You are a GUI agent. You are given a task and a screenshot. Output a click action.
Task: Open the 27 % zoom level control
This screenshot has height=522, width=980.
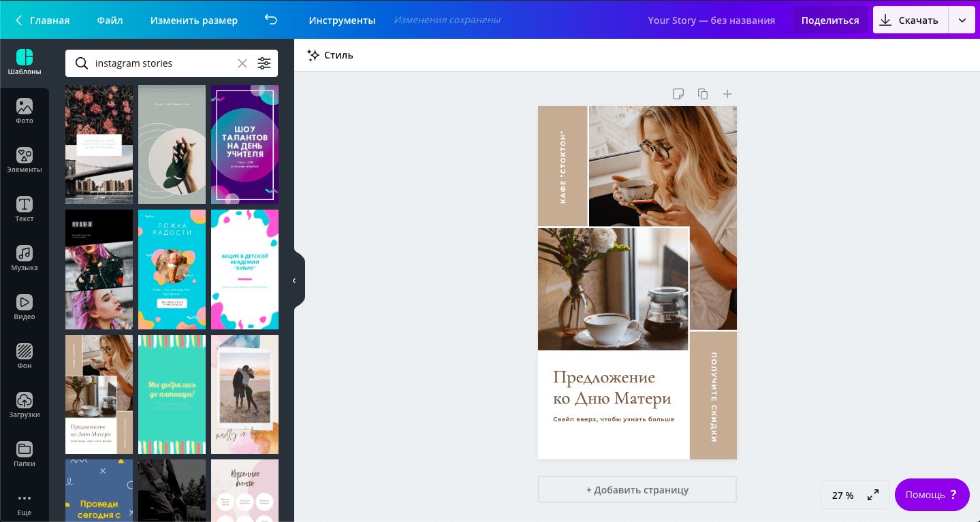pyautogui.click(x=842, y=495)
